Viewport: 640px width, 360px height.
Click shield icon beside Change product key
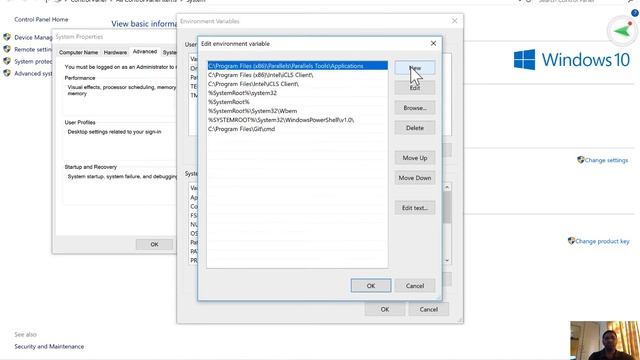[x=571, y=241]
